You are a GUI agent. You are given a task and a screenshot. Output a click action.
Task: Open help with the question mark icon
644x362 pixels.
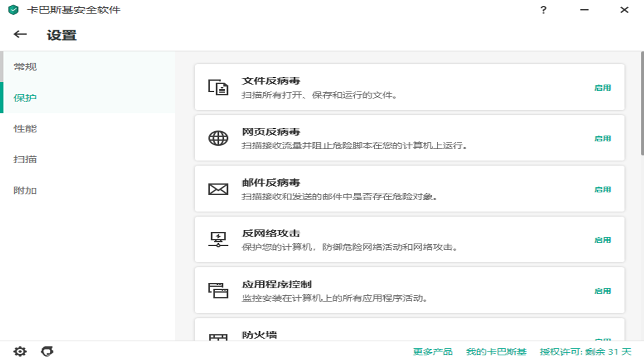coord(543,9)
